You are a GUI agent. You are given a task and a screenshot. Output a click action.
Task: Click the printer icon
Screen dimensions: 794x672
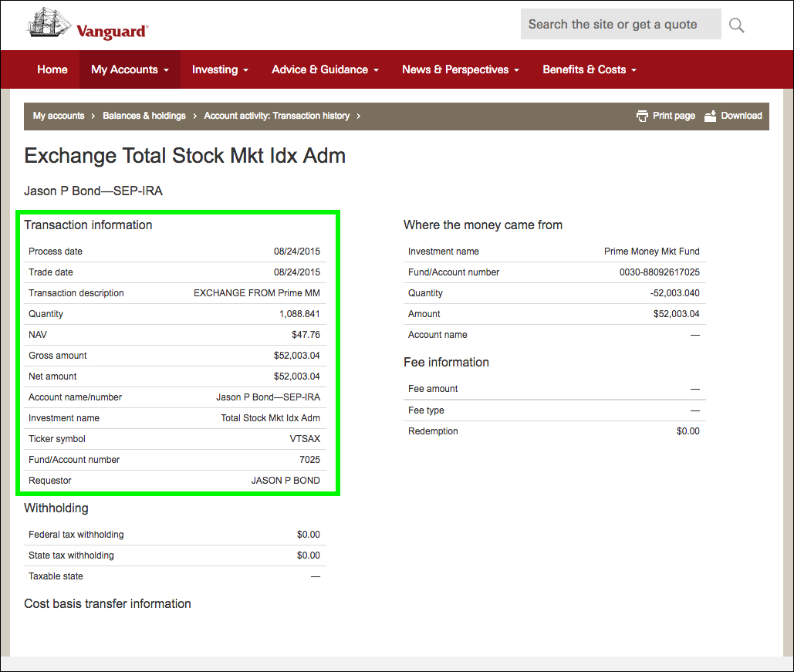coord(642,116)
